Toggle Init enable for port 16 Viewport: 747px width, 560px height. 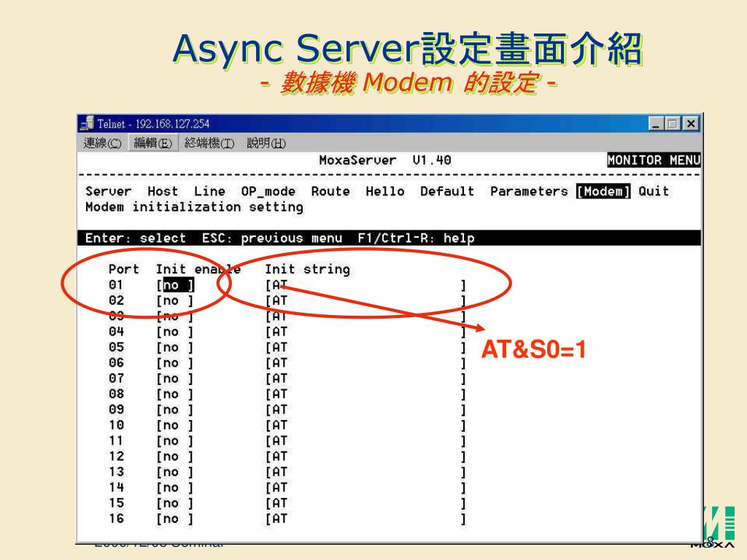click(x=175, y=519)
